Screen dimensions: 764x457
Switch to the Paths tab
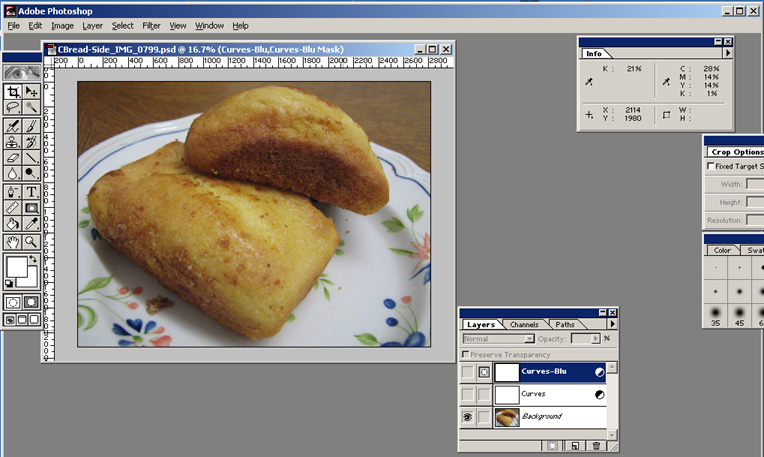pos(565,324)
